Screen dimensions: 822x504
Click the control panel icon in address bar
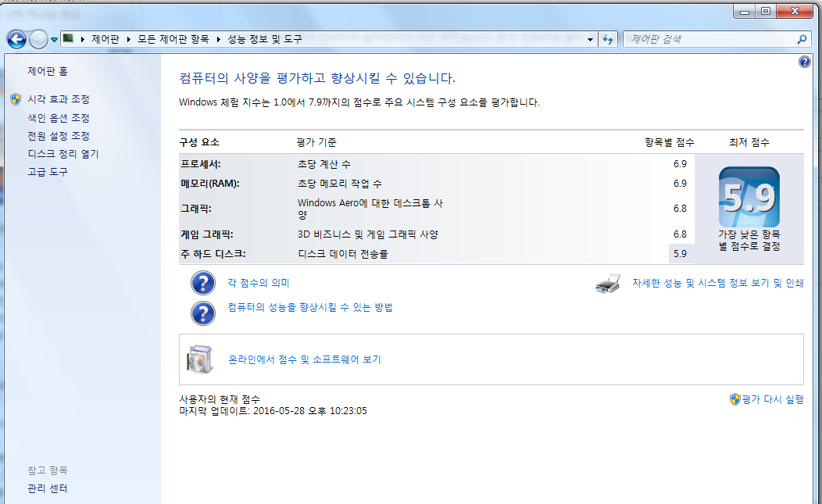pyautogui.click(x=68, y=38)
